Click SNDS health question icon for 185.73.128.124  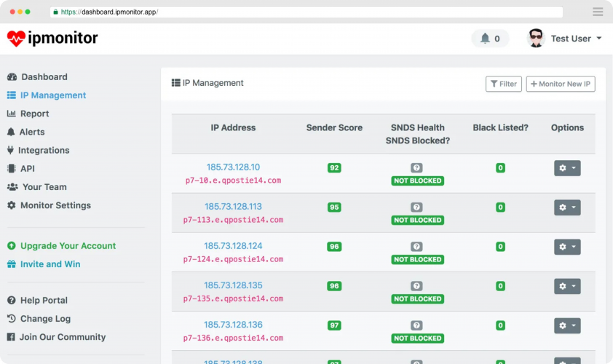(416, 247)
